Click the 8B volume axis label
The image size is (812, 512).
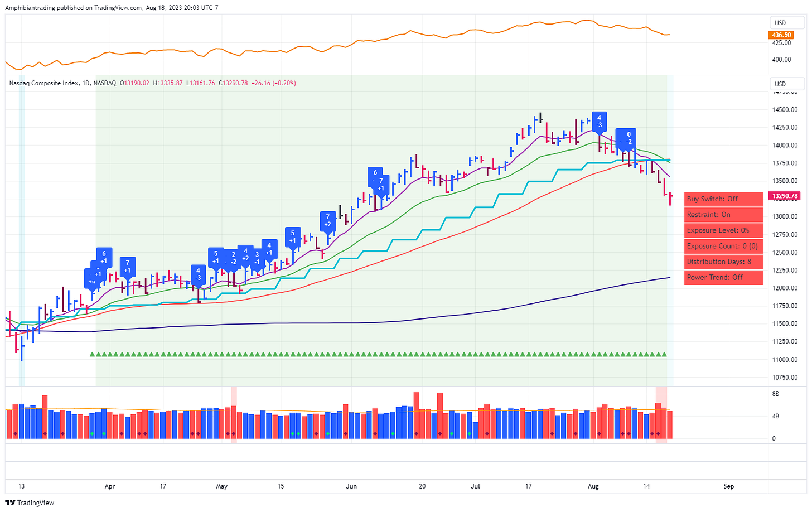click(775, 394)
